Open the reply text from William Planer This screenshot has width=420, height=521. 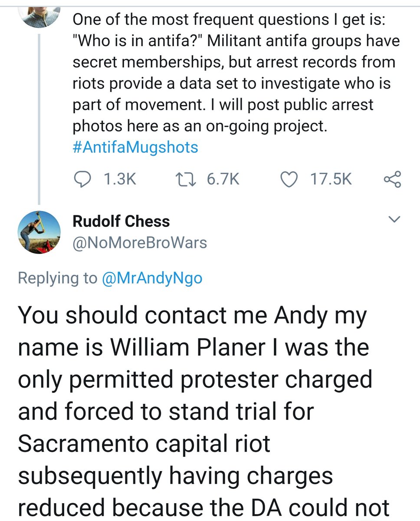204,410
